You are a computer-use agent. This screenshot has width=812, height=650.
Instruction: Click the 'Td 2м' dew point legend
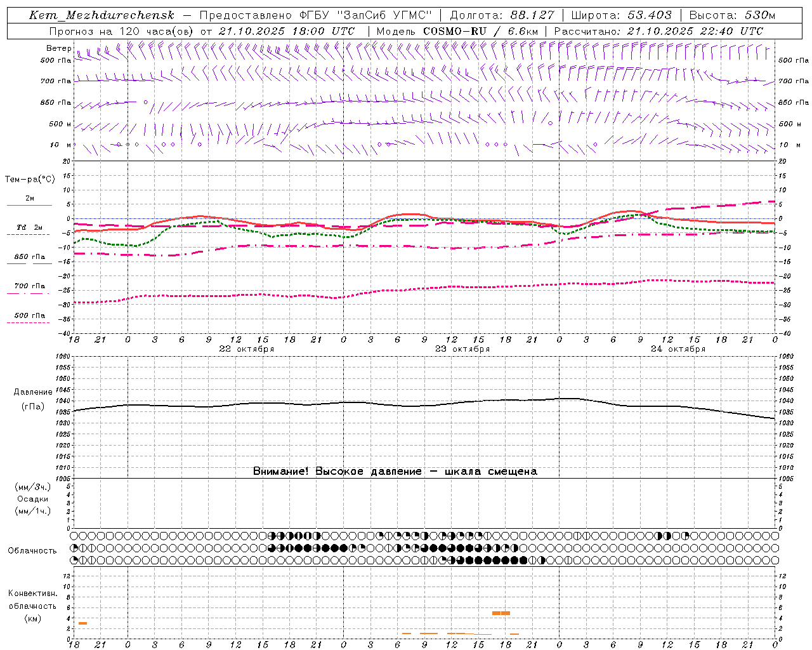[x=29, y=230]
